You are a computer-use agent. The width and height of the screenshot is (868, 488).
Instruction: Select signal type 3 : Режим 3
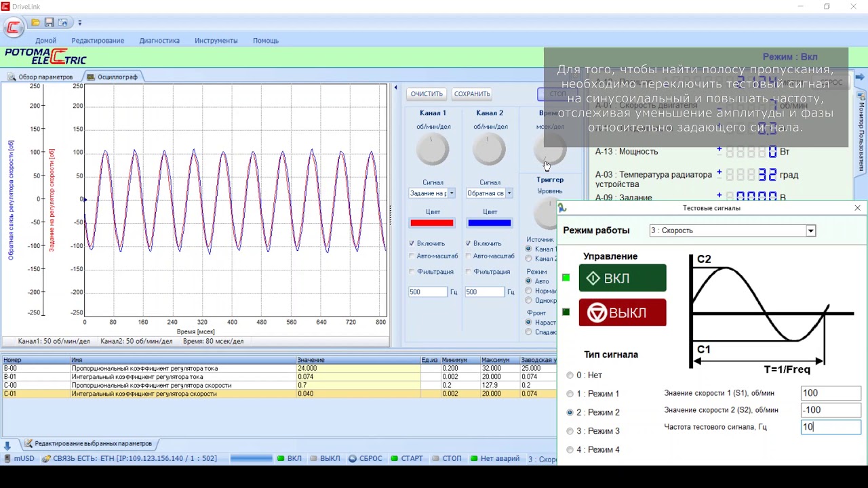coord(570,431)
